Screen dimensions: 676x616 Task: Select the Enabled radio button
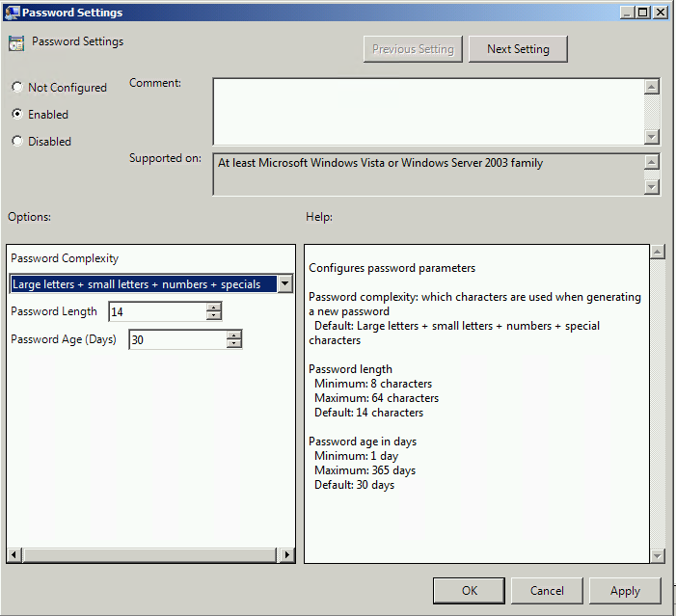17,115
